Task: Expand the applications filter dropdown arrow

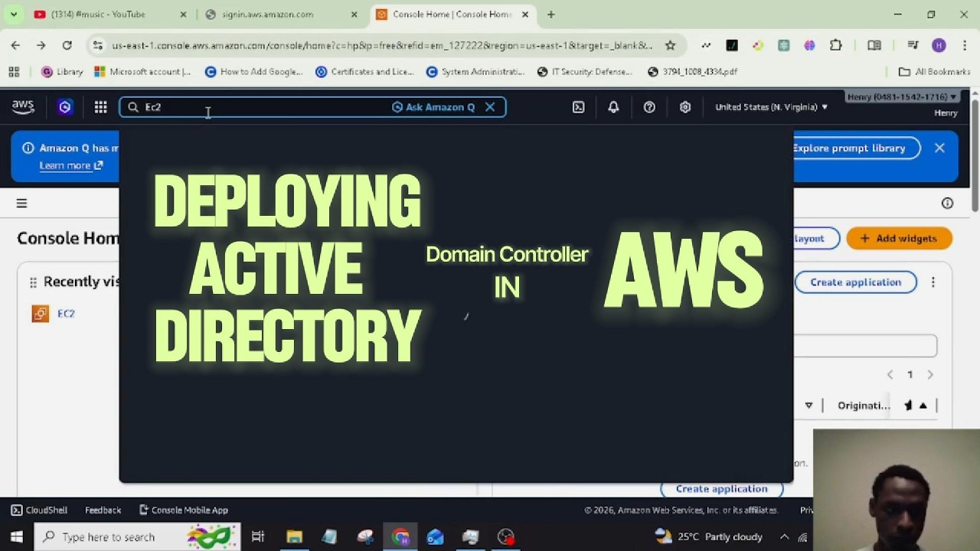Action: pos(808,406)
